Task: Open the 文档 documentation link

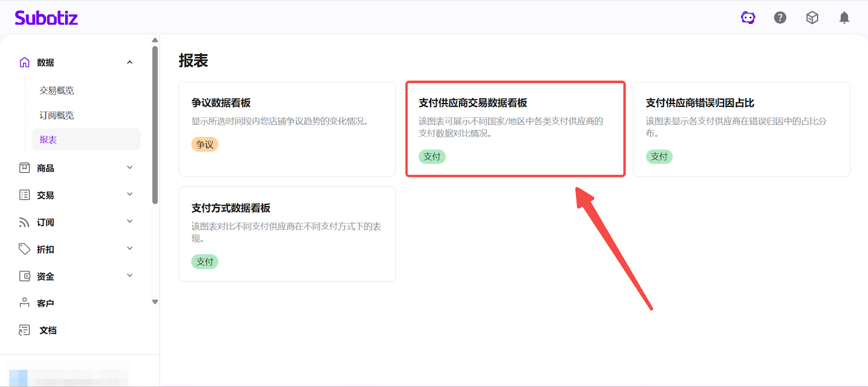Action: click(x=48, y=330)
